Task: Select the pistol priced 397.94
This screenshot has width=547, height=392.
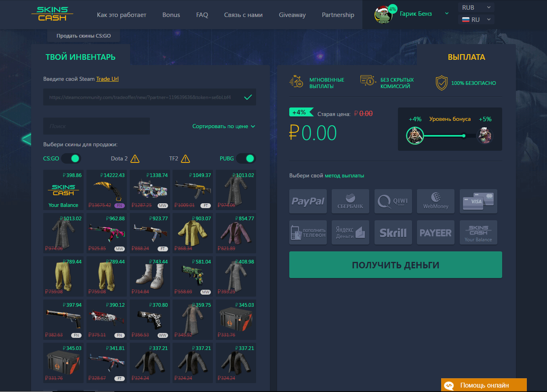Action: pos(63,320)
